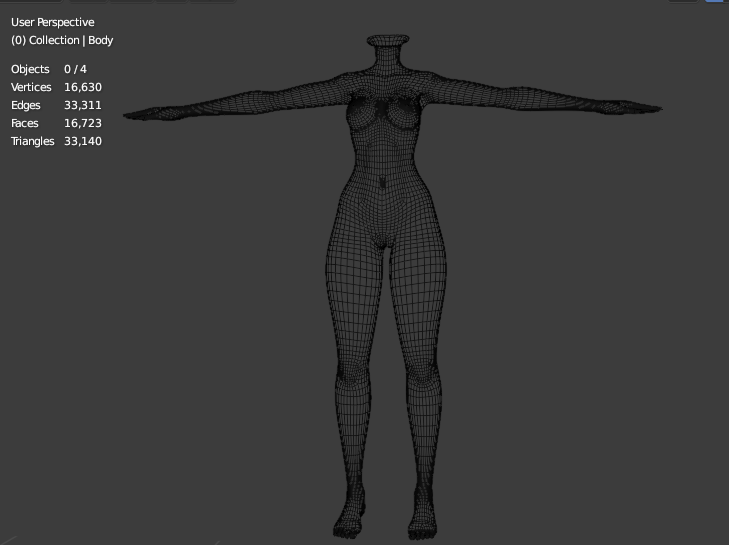This screenshot has height=545, width=729.
Task: Click the edge count "33,311"
Action: point(83,105)
